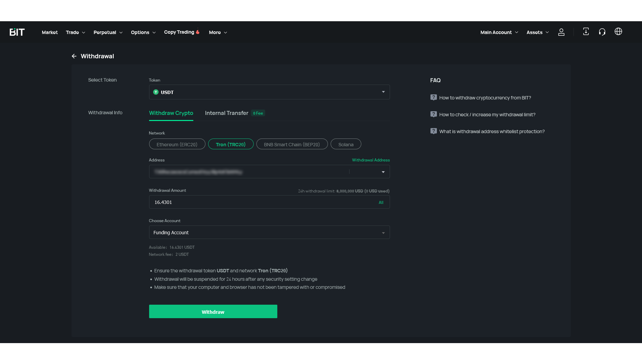Open the Main Account dropdown

(499, 32)
